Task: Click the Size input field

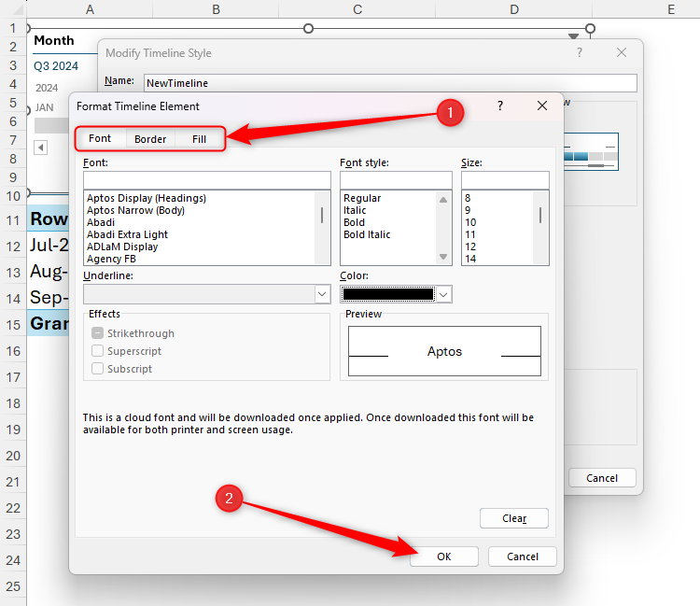Action: pos(505,180)
